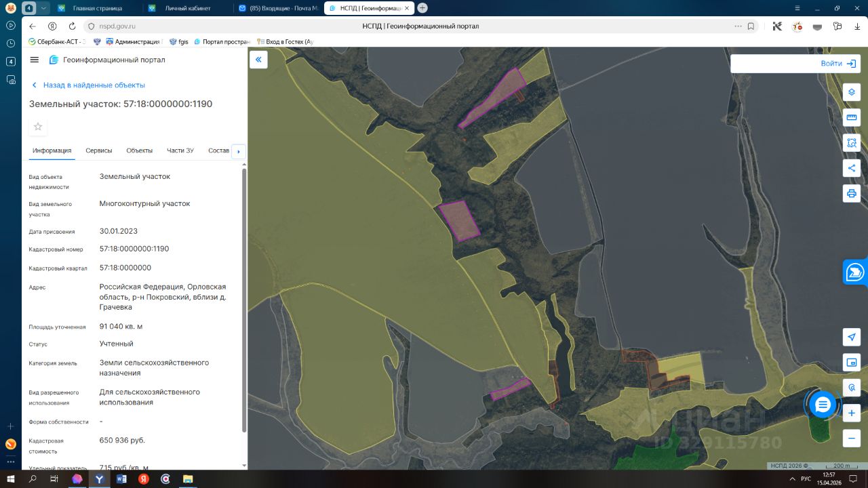Select cadastral number 57:18:0000000:1190 value
Screen dimensions: 868x488
pyautogui.click(x=134, y=249)
